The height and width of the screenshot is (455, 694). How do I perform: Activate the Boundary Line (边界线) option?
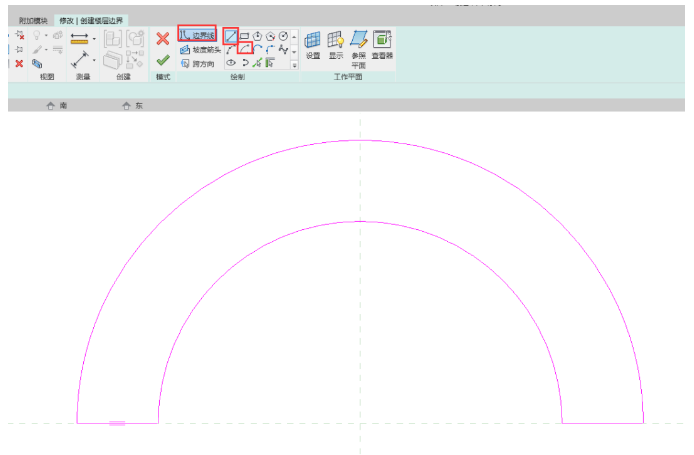[x=197, y=35]
